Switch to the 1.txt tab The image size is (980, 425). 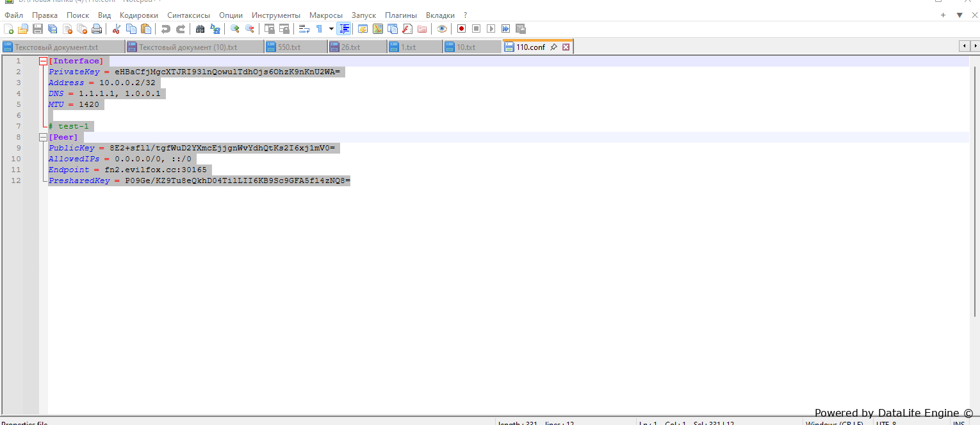pos(415,47)
